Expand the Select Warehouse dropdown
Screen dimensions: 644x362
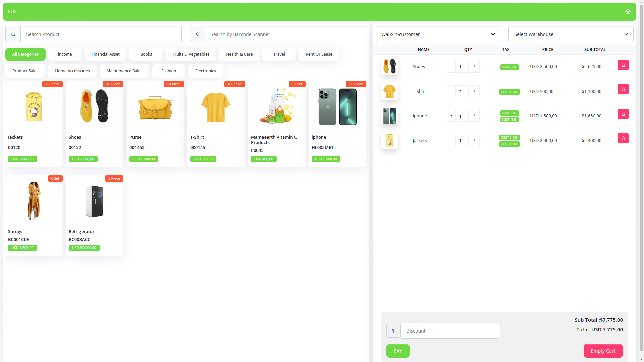[571, 34]
